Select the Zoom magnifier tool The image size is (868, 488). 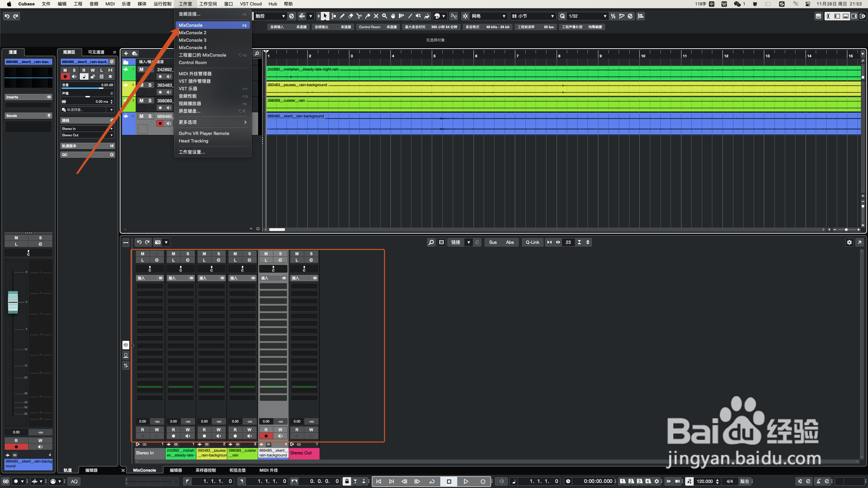(x=384, y=16)
